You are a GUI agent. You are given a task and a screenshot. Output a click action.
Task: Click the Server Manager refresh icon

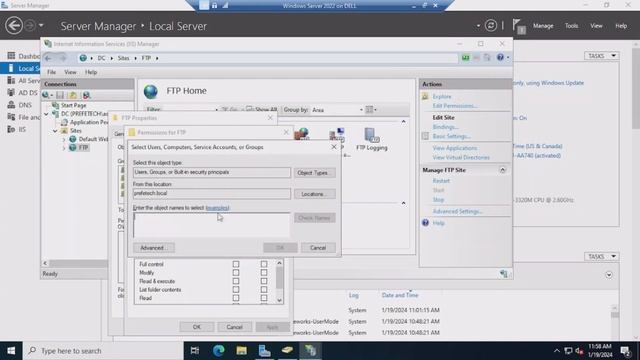[x=491, y=26]
